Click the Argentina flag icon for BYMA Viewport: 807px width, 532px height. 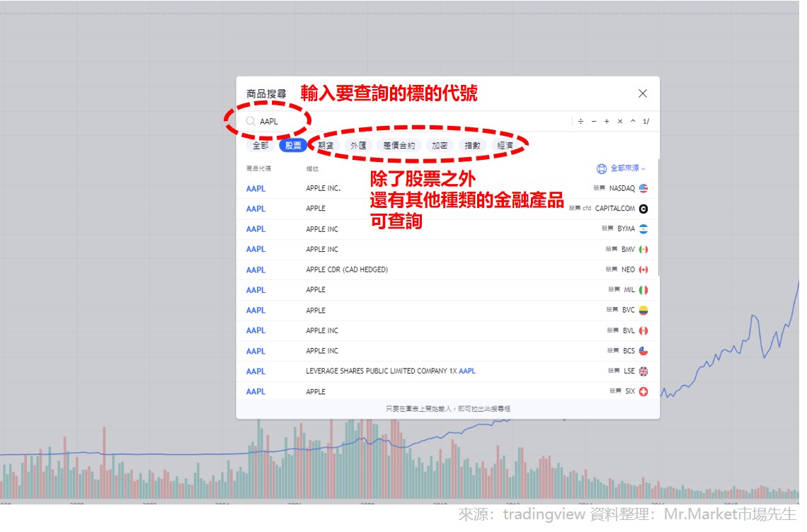click(x=643, y=229)
